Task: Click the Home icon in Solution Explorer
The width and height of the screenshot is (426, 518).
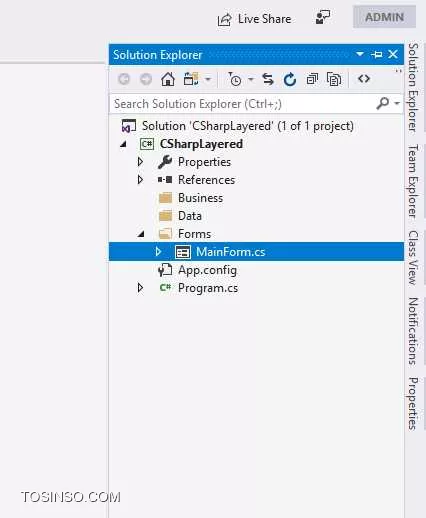Action: click(x=168, y=79)
